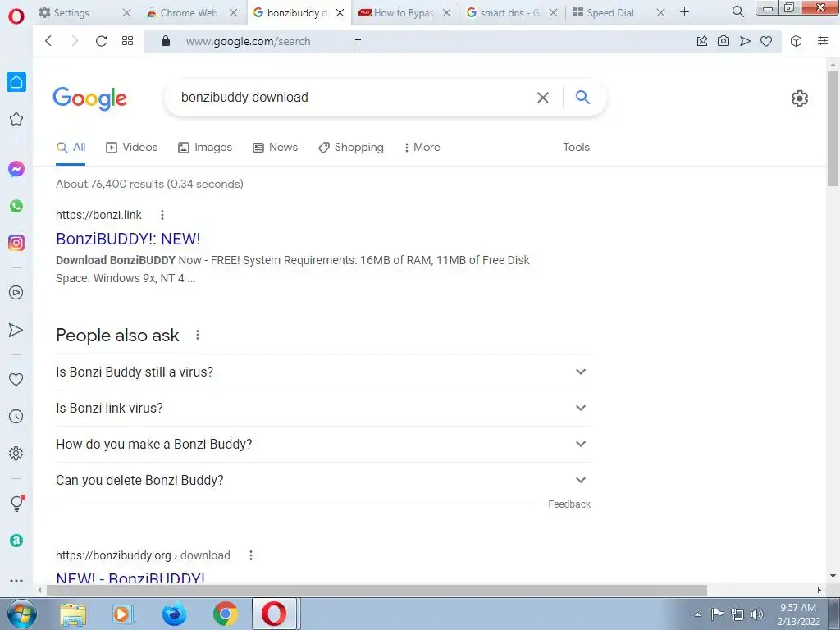Open a new tab with plus button

pyautogui.click(x=684, y=11)
